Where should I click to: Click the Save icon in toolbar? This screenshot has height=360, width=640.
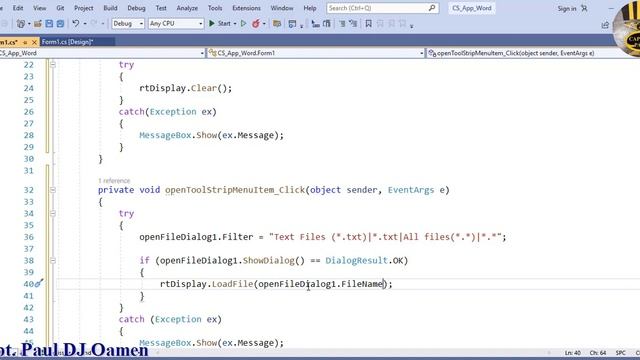coord(49,24)
